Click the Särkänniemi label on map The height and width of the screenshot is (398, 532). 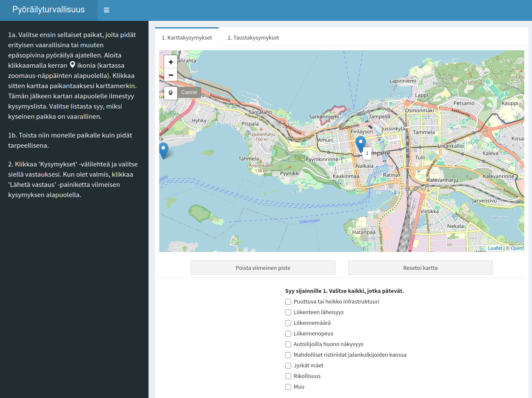(324, 117)
